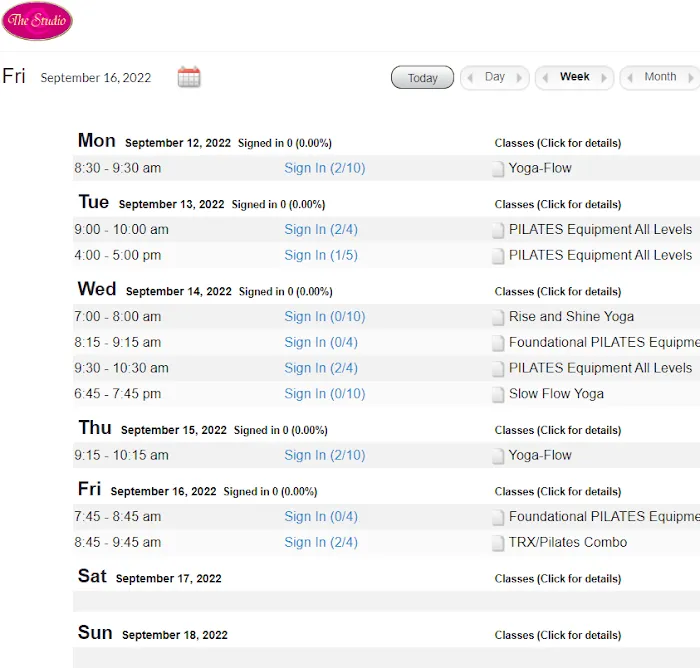Go to previous day using left arrow
The height and width of the screenshot is (668, 700).
[469, 78]
